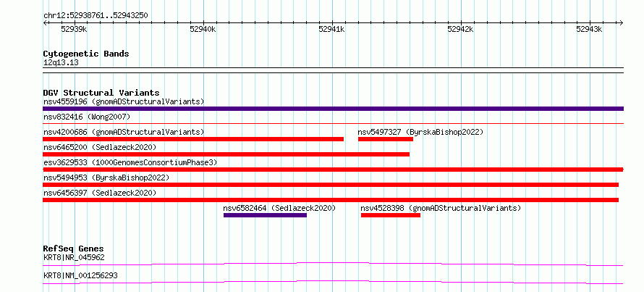Screen dimensions: 644x292
Task: Click the ruler's left arrowhead
Action: 46,22
